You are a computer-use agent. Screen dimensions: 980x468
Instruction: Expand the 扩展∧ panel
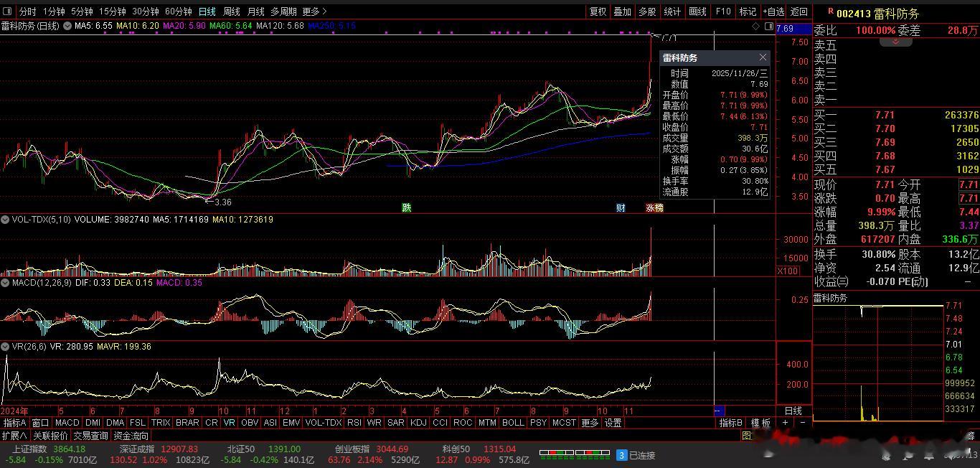14,436
